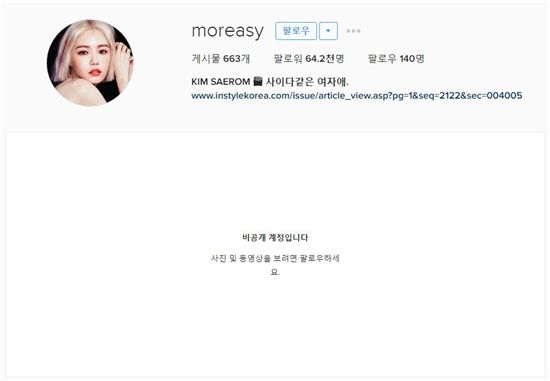Click the bold 64.2천 follower number

pos(320,59)
